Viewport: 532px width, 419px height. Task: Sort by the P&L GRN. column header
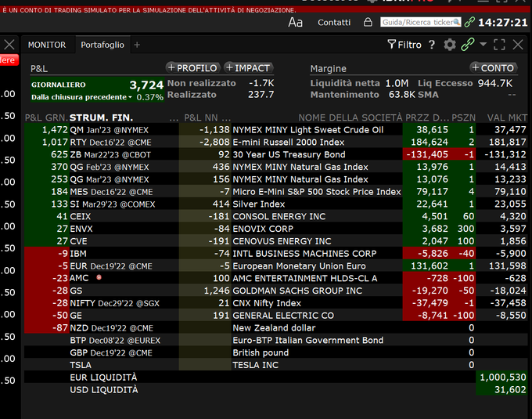46,117
